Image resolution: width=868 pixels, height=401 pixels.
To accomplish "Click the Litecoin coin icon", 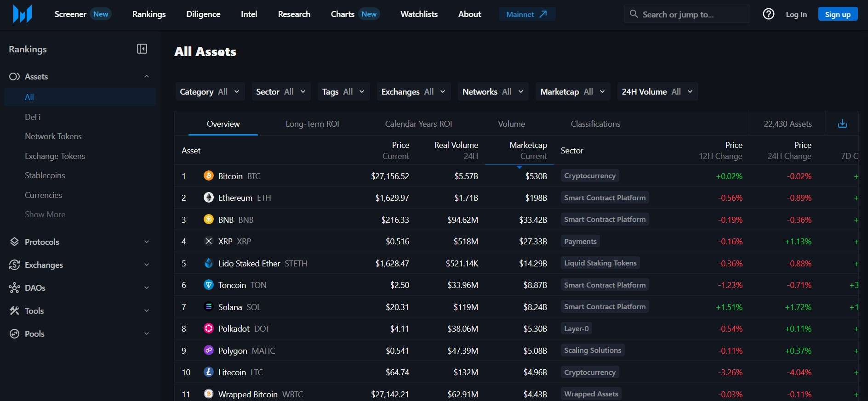I will 209,372.
